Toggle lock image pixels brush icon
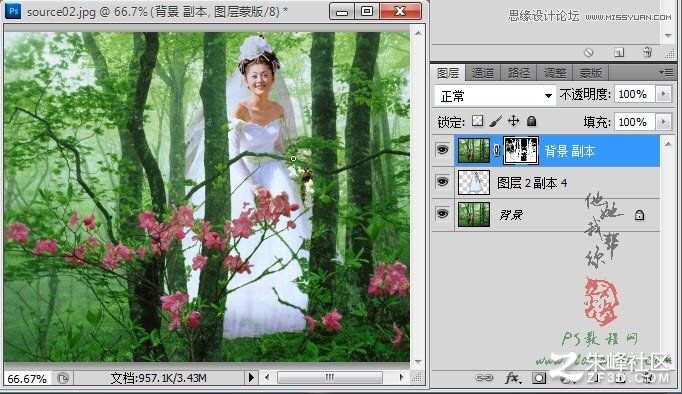The width and height of the screenshot is (682, 394). 495,121
